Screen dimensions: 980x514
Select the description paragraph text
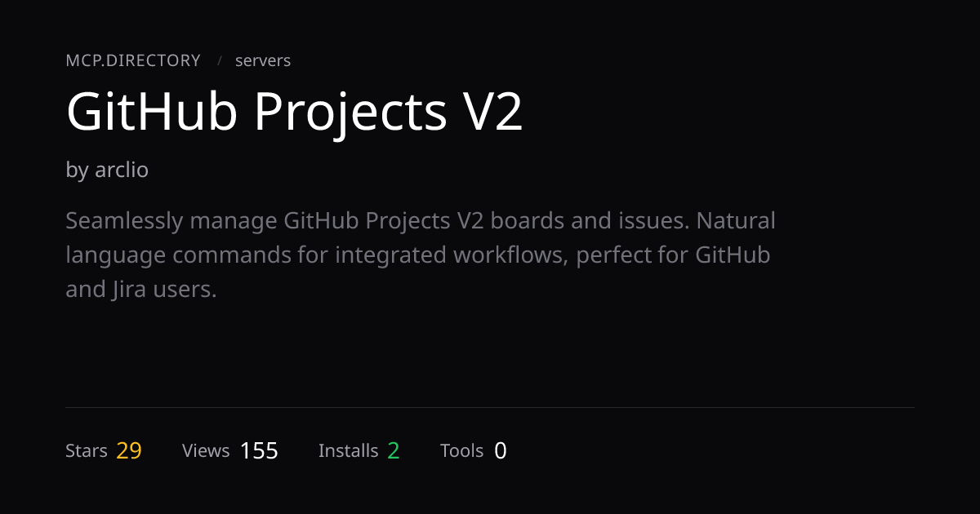[x=421, y=255]
